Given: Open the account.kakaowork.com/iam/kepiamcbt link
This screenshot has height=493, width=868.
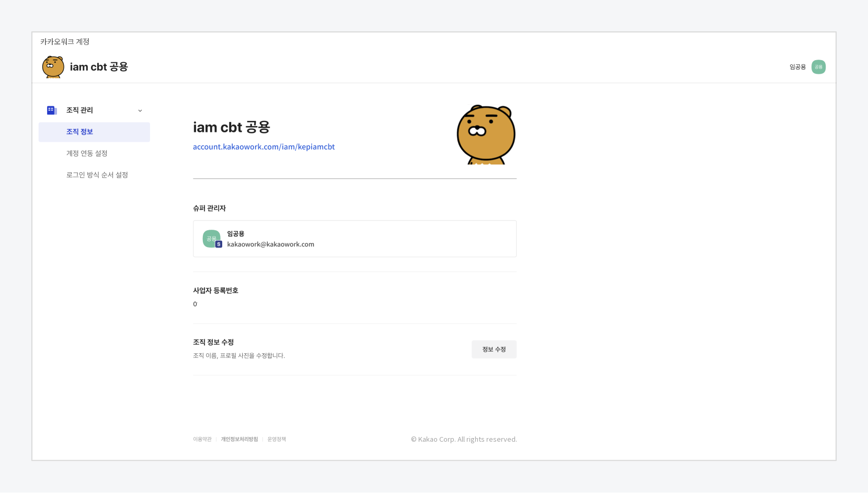Looking at the screenshot, I should [264, 147].
